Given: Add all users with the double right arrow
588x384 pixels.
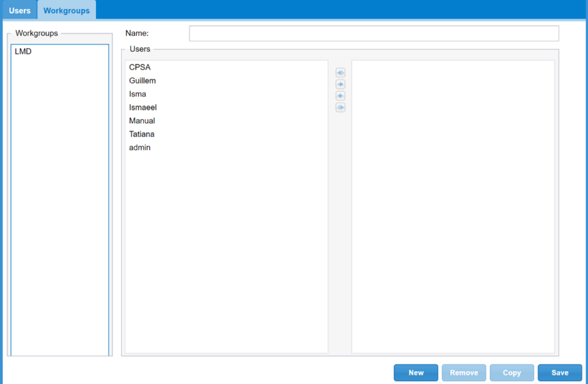Looking at the screenshot, I should (x=340, y=72).
